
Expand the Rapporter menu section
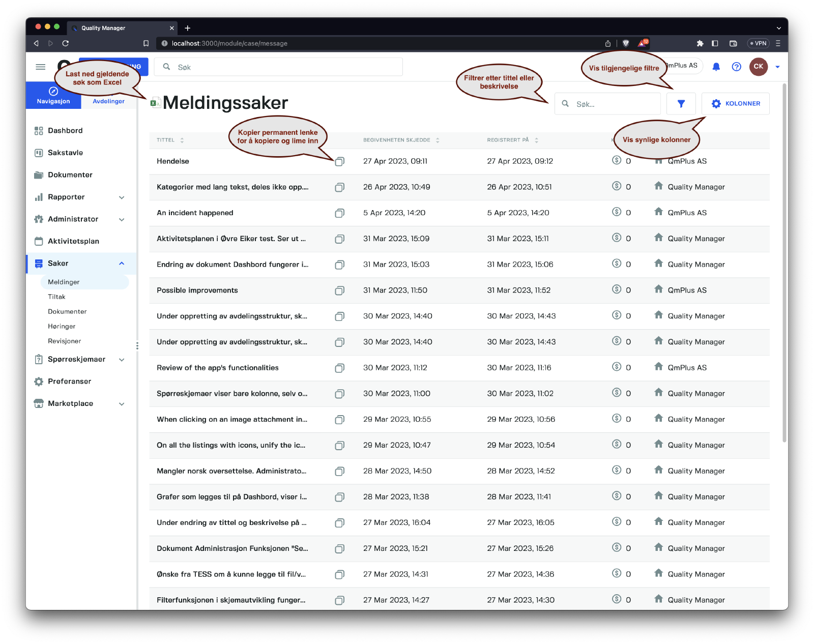(122, 197)
